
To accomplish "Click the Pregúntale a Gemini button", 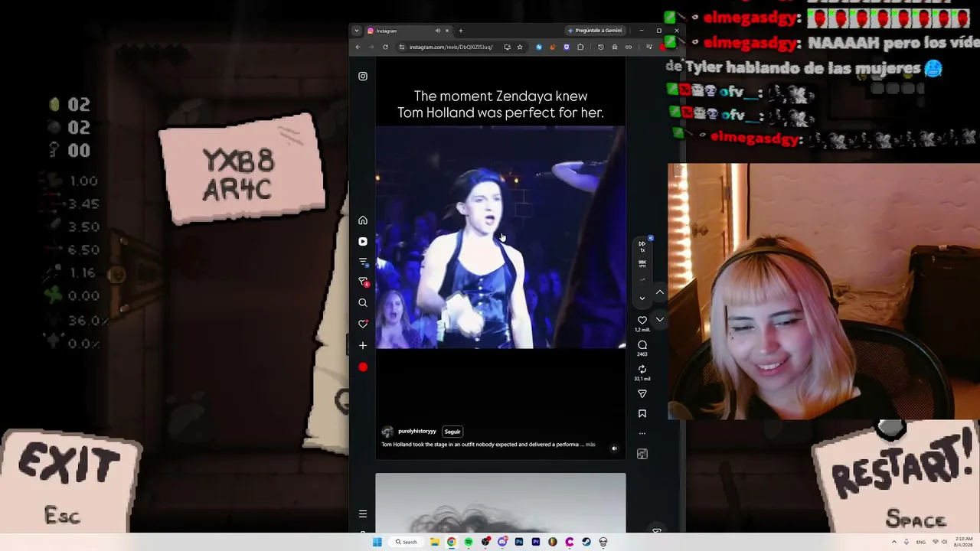I will [x=595, y=31].
